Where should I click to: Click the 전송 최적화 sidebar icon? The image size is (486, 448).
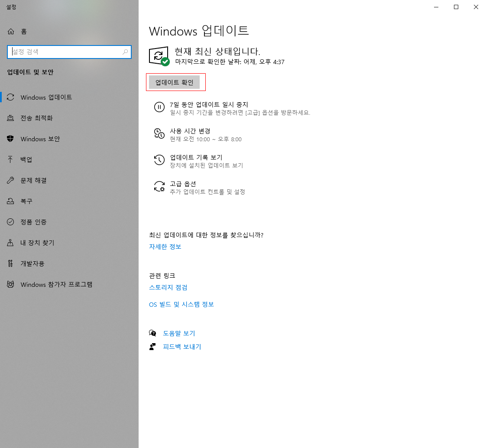coord(10,118)
